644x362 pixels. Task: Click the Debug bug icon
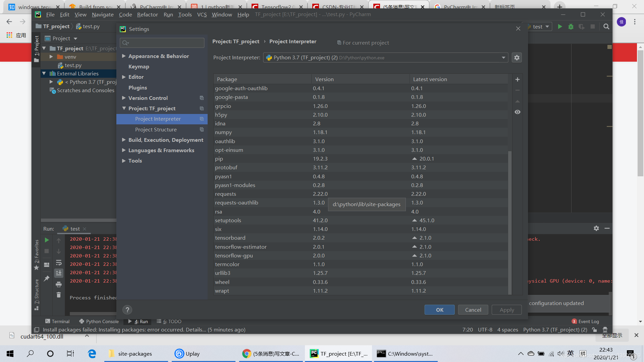click(x=571, y=26)
